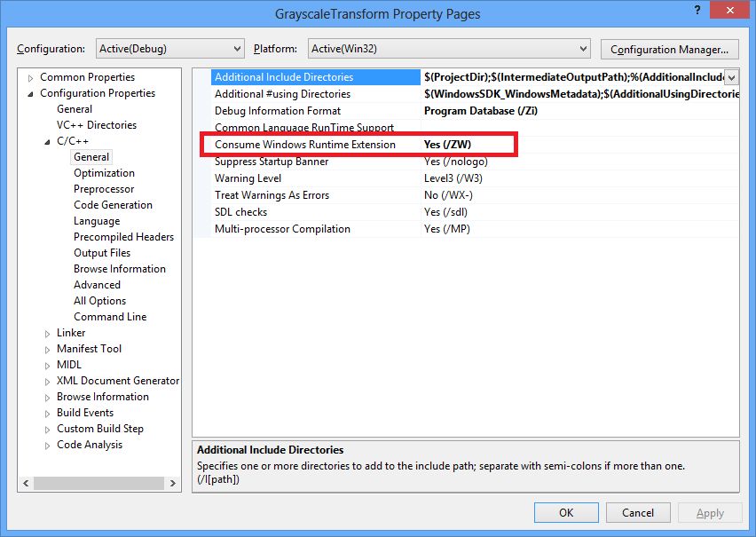The image size is (756, 537).
Task: Select Language tree item
Action: pos(97,220)
